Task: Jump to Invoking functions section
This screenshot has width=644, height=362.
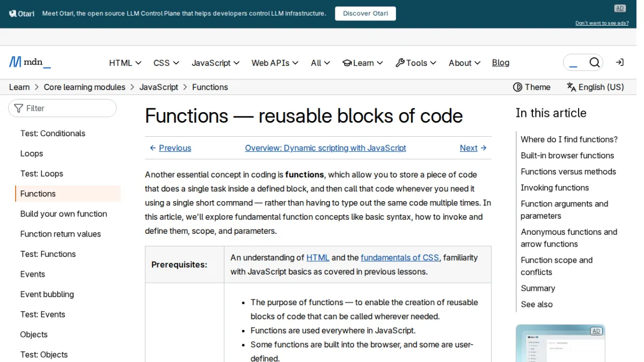Action: [x=555, y=188]
